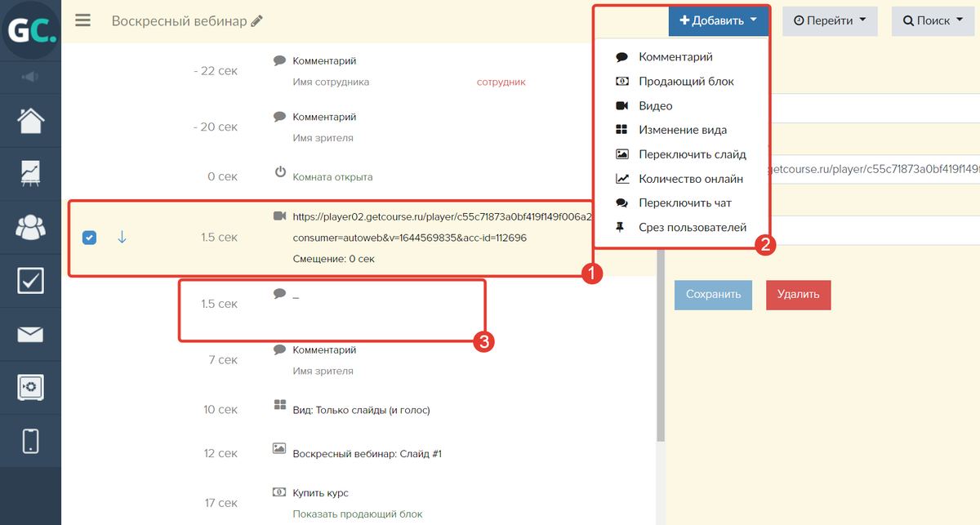Toggle the hamburger menu
980x525 pixels.
[x=82, y=20]
